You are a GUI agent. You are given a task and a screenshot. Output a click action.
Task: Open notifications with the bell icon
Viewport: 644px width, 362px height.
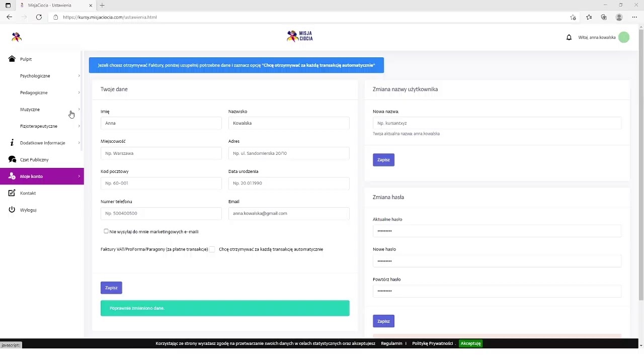click(569, 37)
